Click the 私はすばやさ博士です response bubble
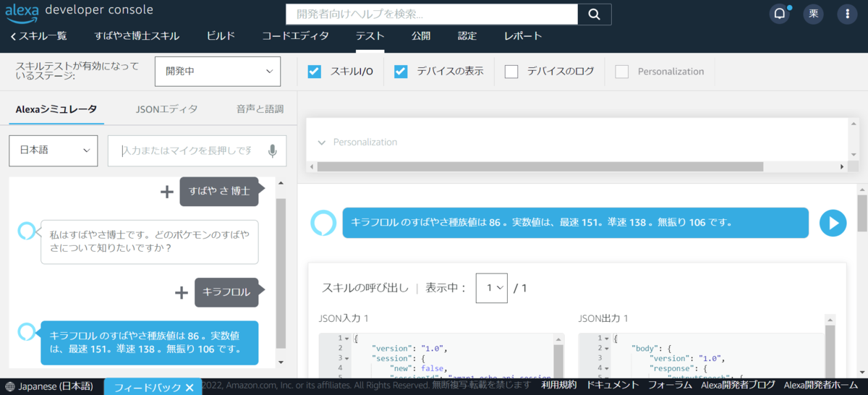This screenshot has width=868, height=395. (x=149, y=242)
